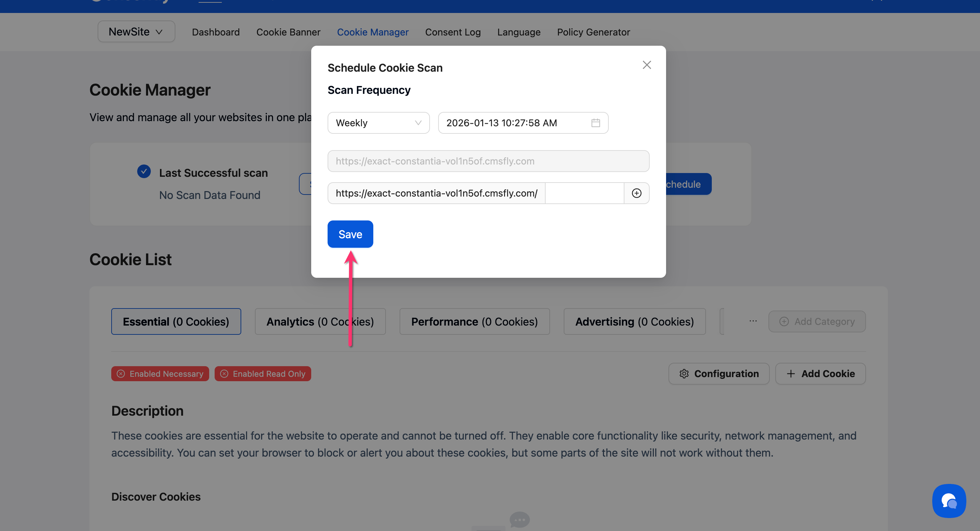Image resolution: width=980 pixels, height=531 pixels.
Task: Close the Schedule Cookie Scan dialog
Action: tap(646, 65)
